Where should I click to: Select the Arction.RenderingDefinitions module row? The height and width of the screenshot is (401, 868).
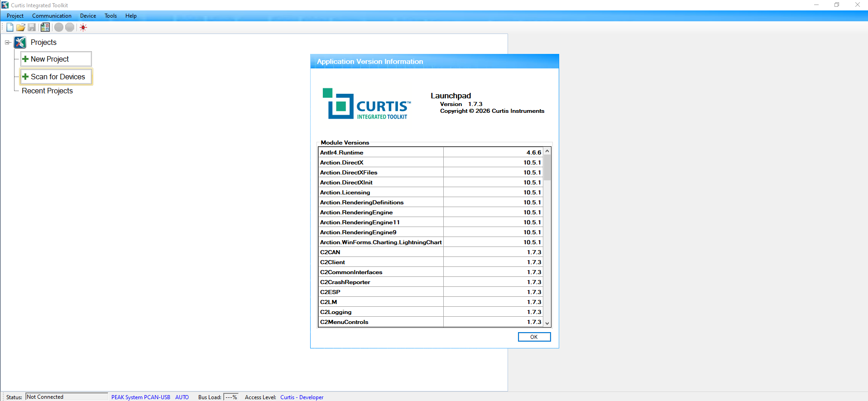tap(431, 203)
